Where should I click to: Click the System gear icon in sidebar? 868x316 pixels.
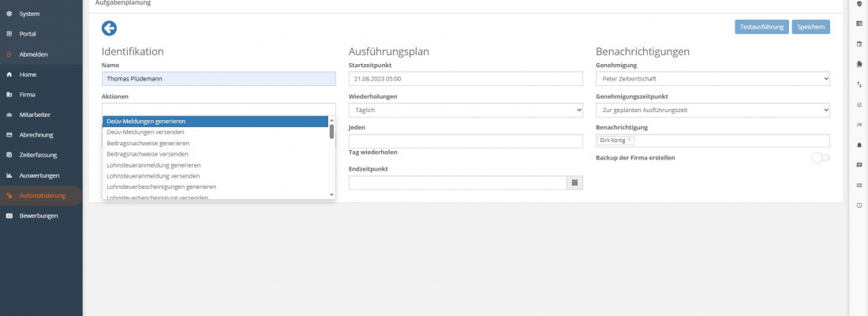click(9, 13)
